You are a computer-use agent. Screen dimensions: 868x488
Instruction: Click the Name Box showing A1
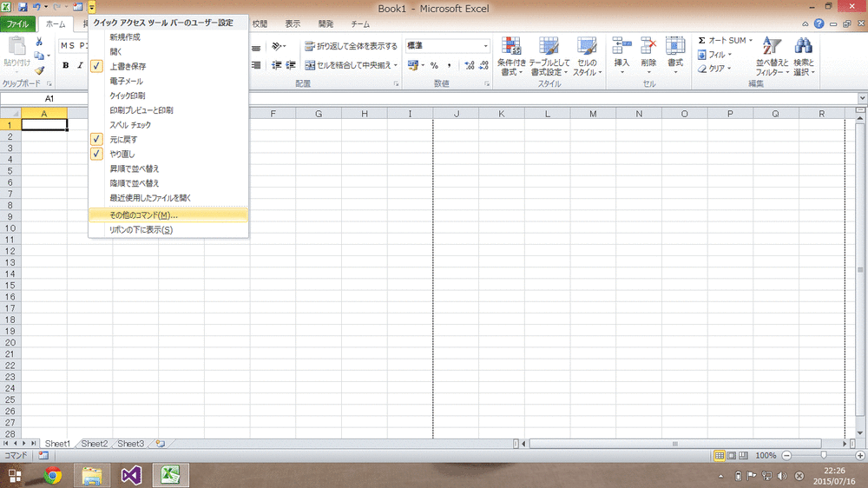(49, 99)
